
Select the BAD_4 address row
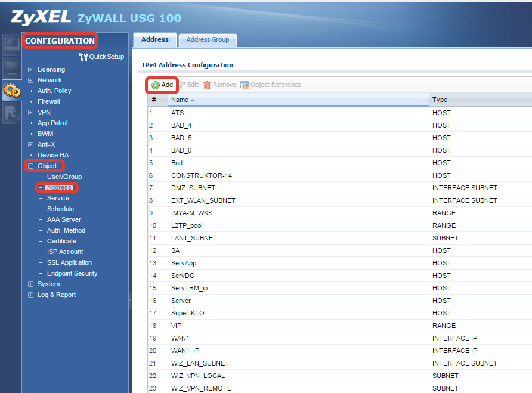(x=340, y=125)
